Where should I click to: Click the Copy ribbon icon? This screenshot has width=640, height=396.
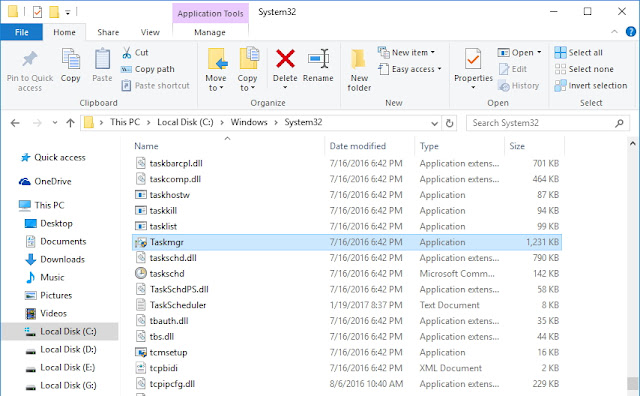(x=71, y=60)
